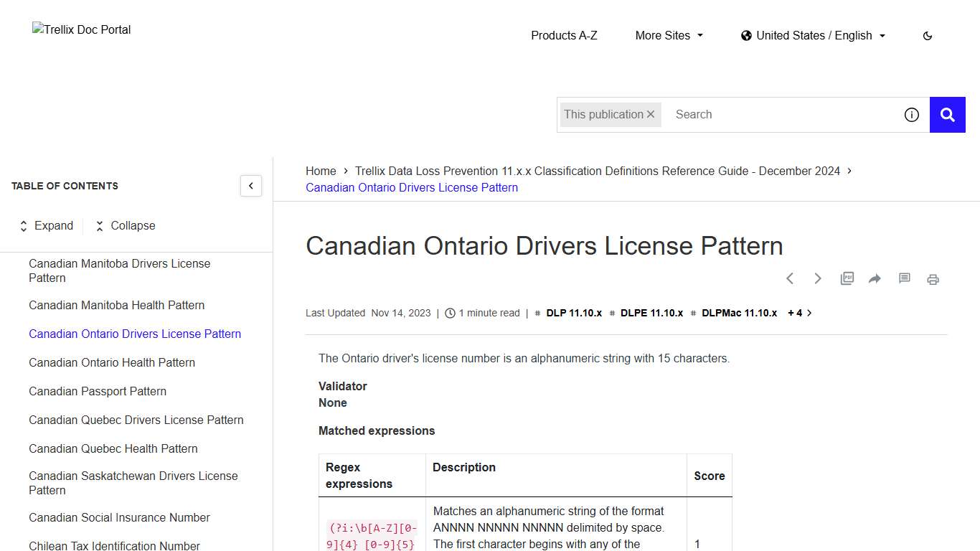Image resolution: width=980 pixels, height=551 pixels.
Task: Click inside the Search input field
Action: (753, 114)
